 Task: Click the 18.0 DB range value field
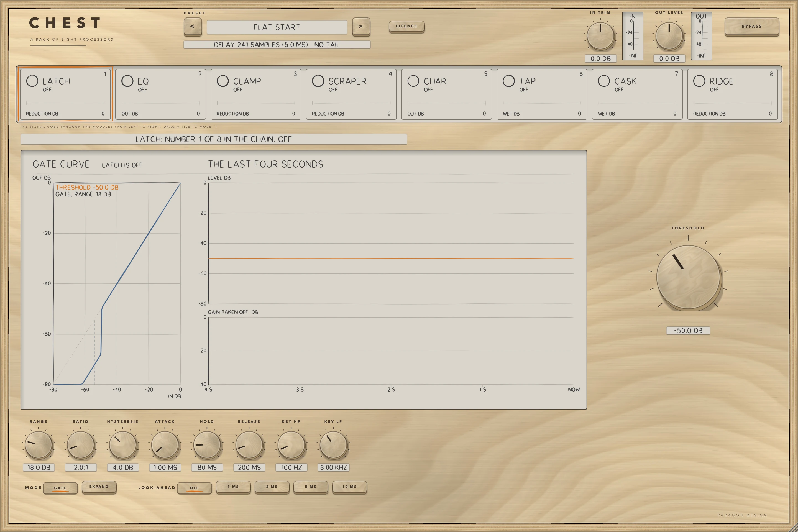pos(39,467)
